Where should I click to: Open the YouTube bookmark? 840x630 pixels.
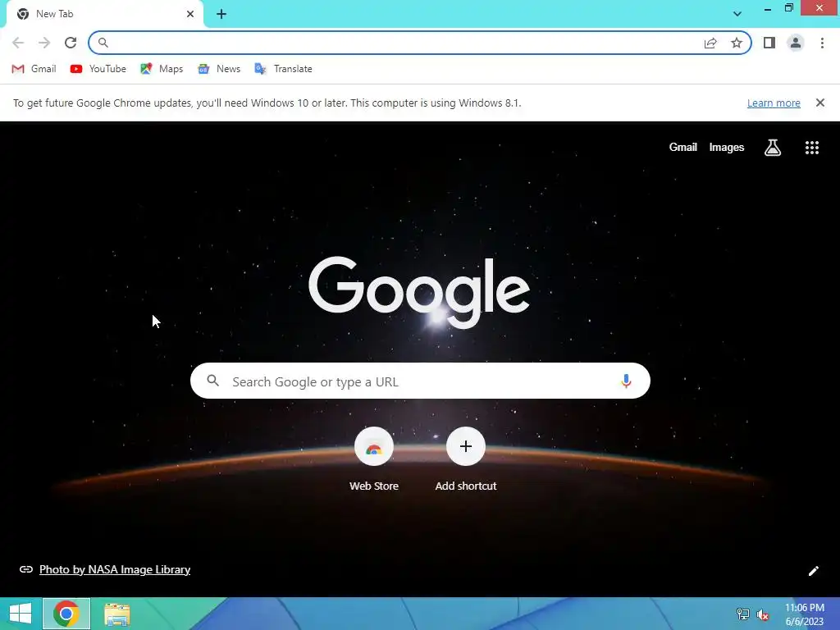click(x=98, y=69)
